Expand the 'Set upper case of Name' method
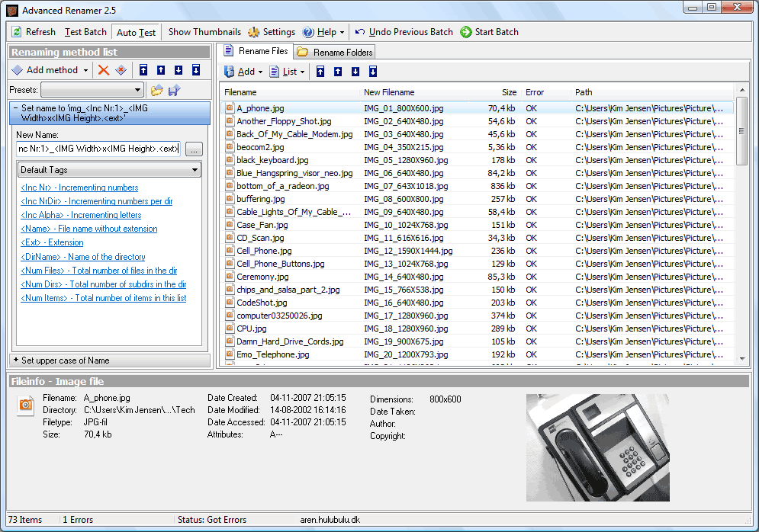759x532 pixels. pos(16,361)
